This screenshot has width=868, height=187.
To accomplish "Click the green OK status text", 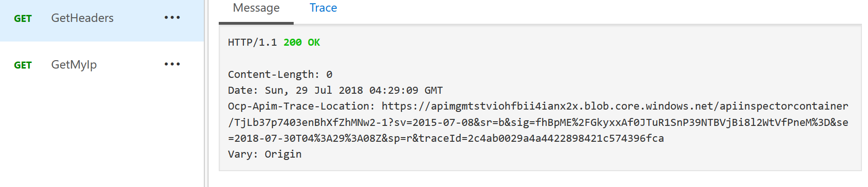I will pos(314,42).
